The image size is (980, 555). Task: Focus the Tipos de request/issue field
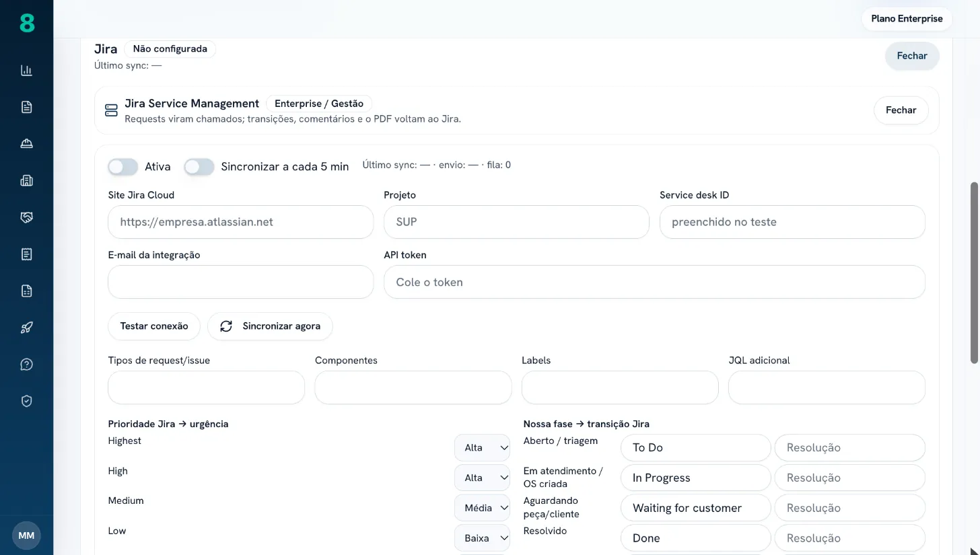tap(206, 387)
